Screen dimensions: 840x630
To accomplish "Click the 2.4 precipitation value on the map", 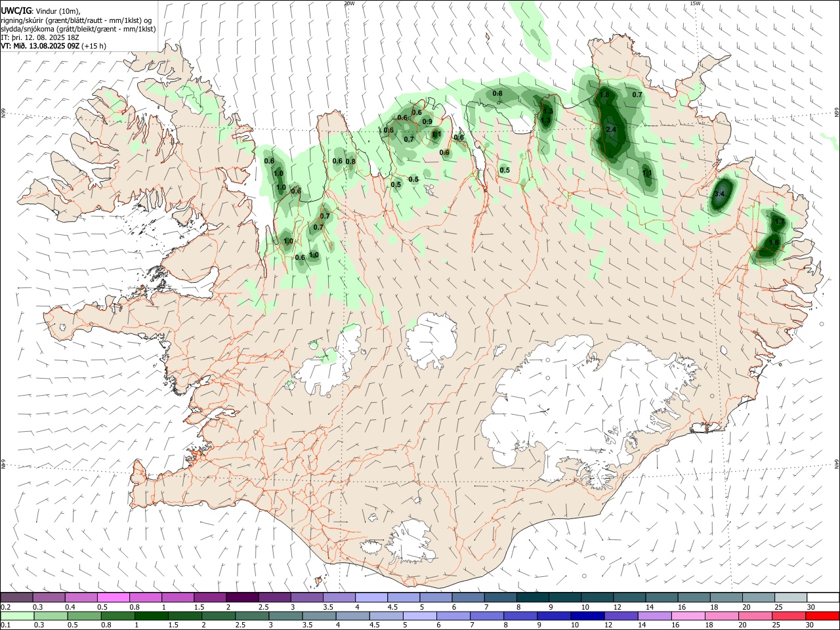I will coord(611,129).
